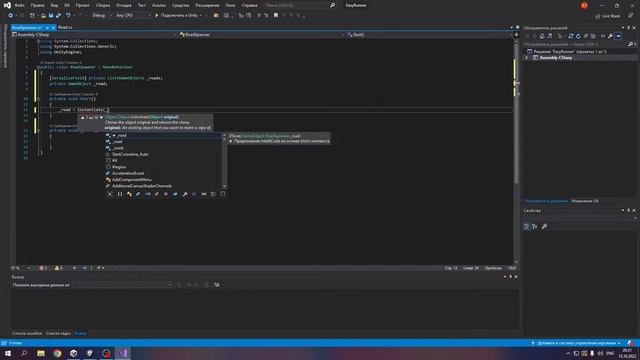Screen dimensions: 640x360
Task: Click the Save file toolbar icon
Action: point(51,16)
